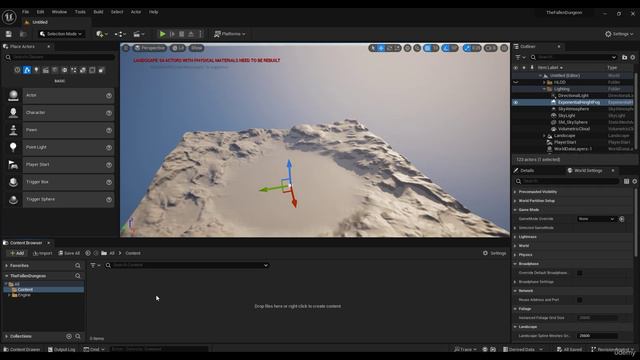Select the Lights category icon in Place Actors
Screen dimensions: 640x360
click(36, 70)
